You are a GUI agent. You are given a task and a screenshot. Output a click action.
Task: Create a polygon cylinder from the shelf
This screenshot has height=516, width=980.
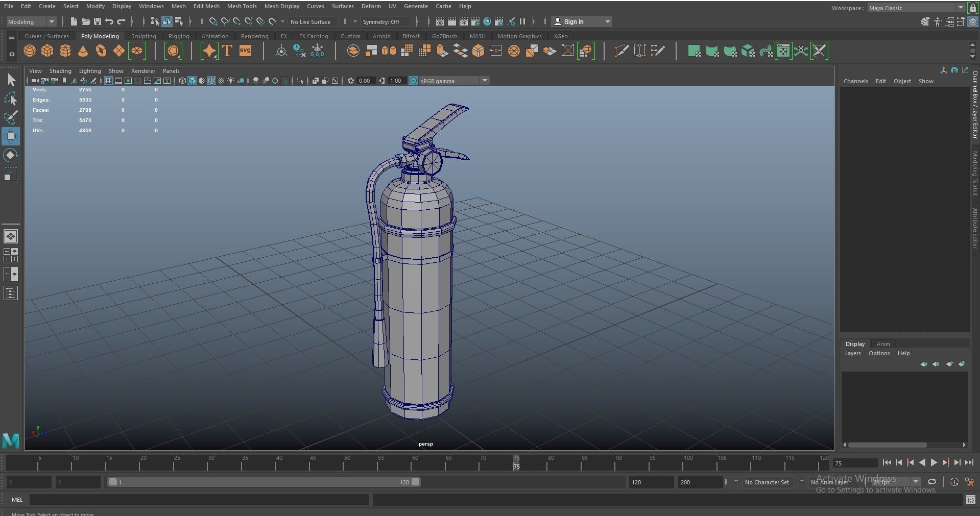pyautogui.click(x=65, y=51)
